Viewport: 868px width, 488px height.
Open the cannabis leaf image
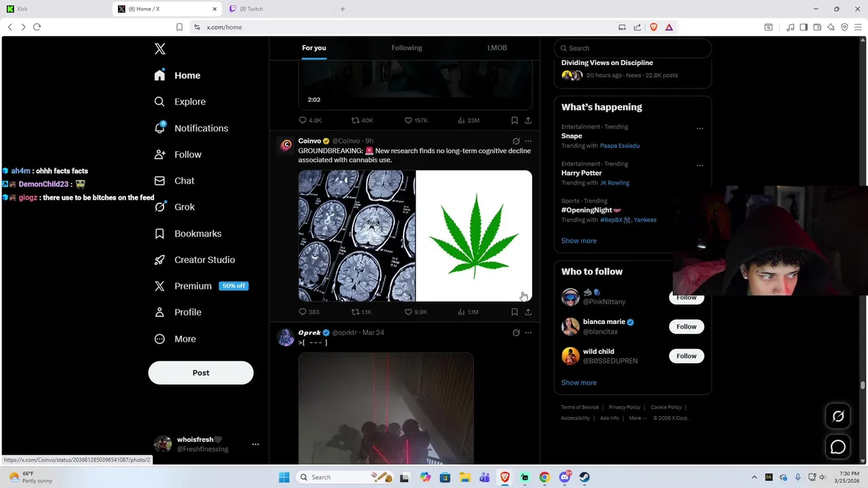[474, 236]
